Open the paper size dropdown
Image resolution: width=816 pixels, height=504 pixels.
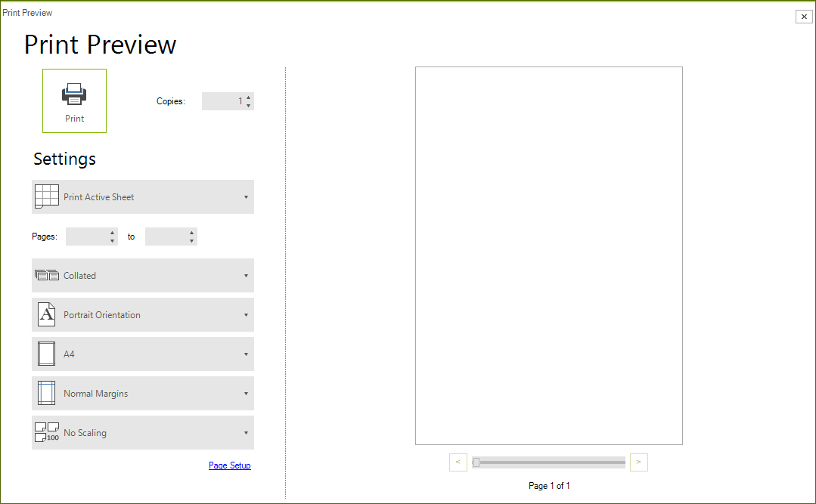(245, 354)
